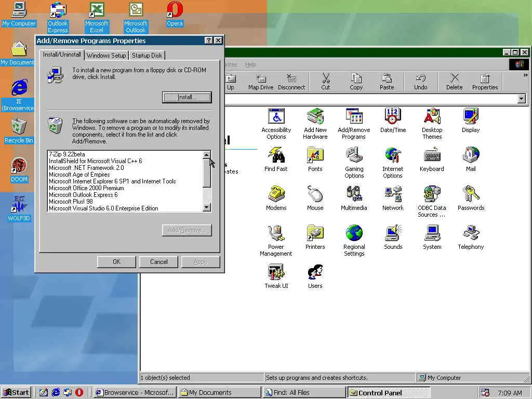Viewport: 532px width, 399px height.
Task: Click the Properties toolbar button
Action: click(485, 82)
